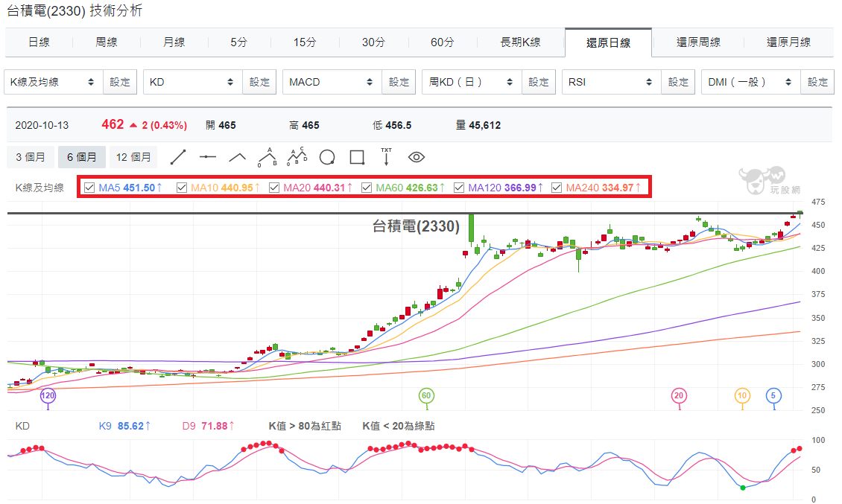Image resolution: width=842 pixels, height=504 pixels.
Task: Click the D9 71.88 value
Action: click(209, 426)
